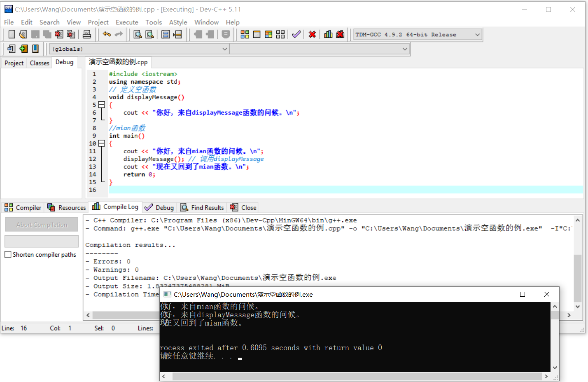Screen dimensions: 588x382
Task: Click compile log vertical scrollbar down arrow
Action: 577,307
